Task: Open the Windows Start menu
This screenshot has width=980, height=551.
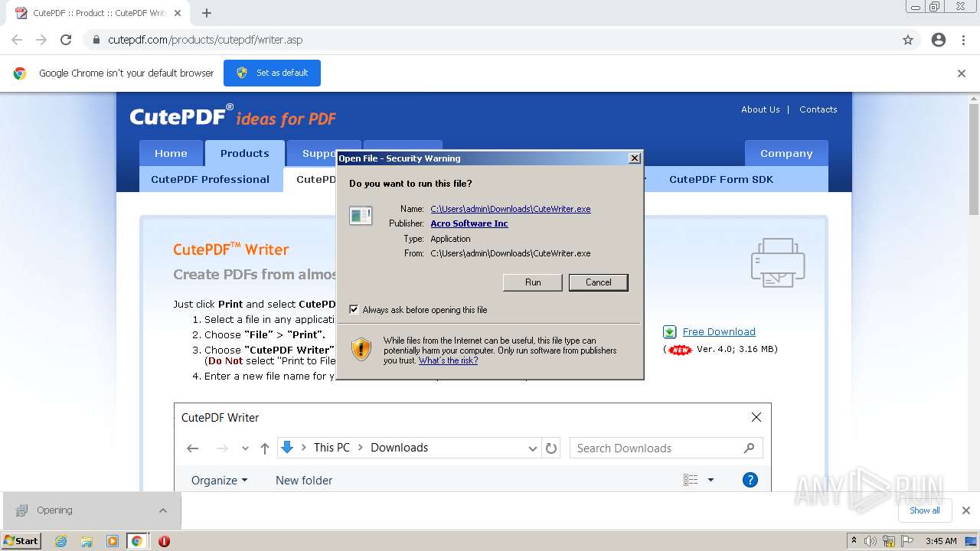Action: [21, 541]
